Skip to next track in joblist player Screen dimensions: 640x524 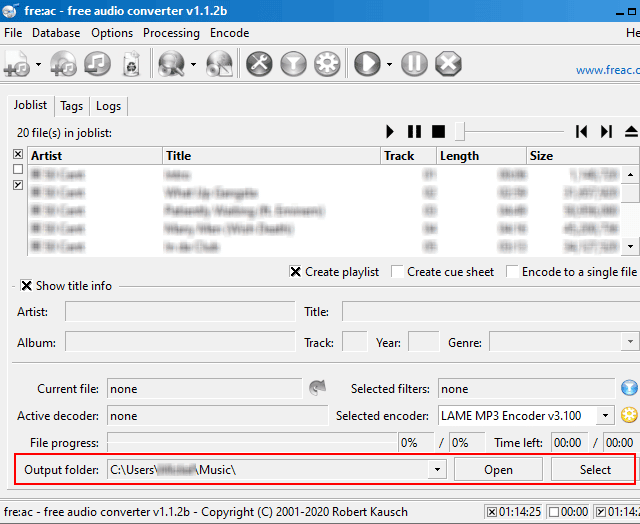point(606,132)
